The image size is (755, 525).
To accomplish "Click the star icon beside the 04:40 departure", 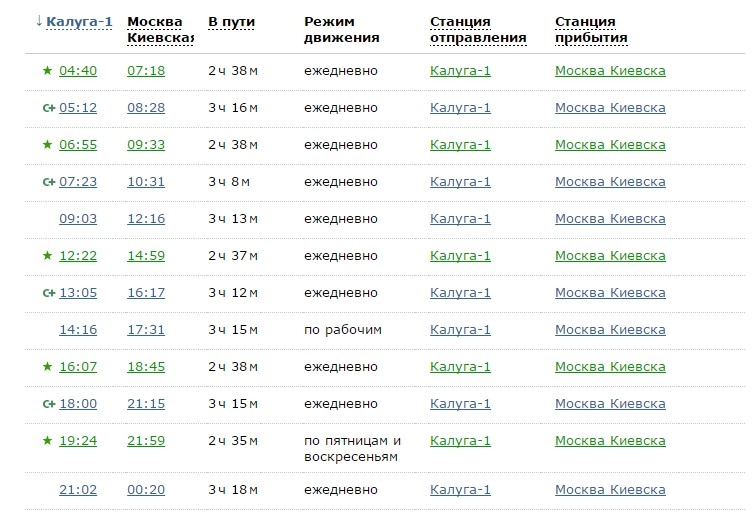I will [47, 71].
